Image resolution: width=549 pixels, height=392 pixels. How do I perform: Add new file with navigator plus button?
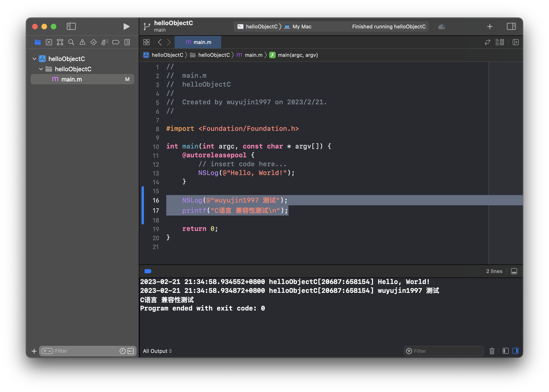[x=34, y=351]
